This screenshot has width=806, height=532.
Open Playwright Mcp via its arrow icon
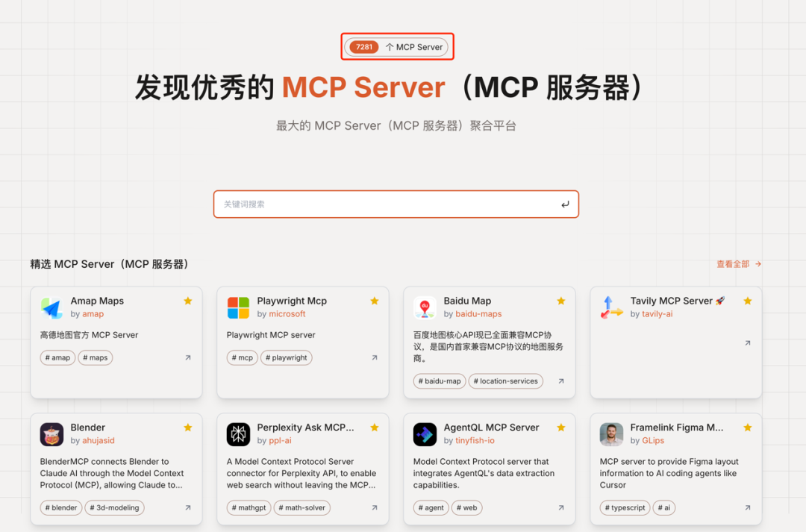tap(375, 357)
